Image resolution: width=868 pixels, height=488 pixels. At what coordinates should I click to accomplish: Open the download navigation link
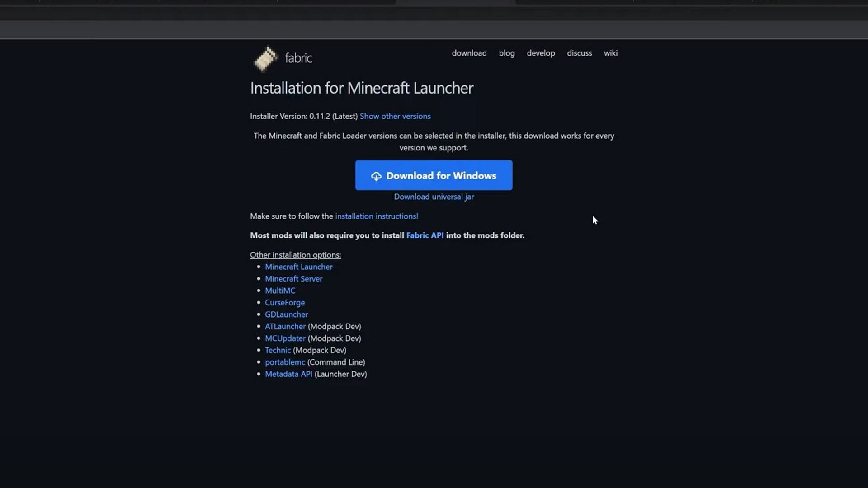click(469, 53)
